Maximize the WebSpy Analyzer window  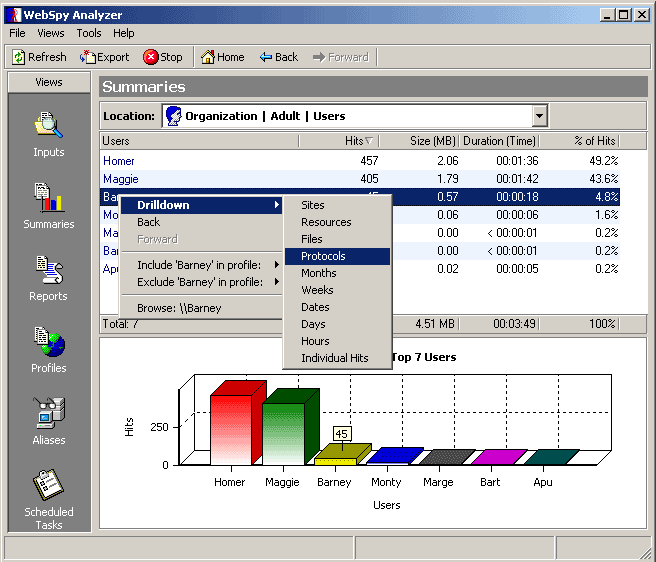(x=623, y=15)
